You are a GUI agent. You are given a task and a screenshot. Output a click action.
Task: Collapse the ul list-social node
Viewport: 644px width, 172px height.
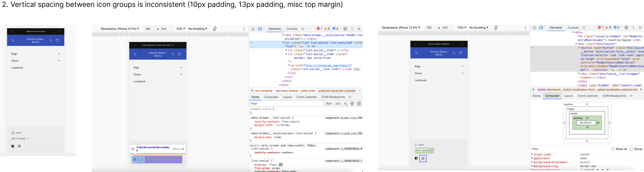coord(283,43)
